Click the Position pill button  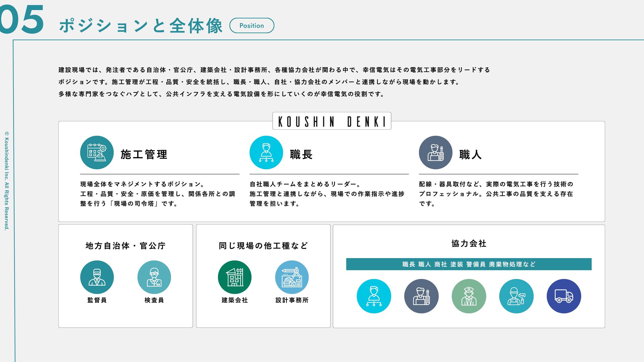(252, 25)
